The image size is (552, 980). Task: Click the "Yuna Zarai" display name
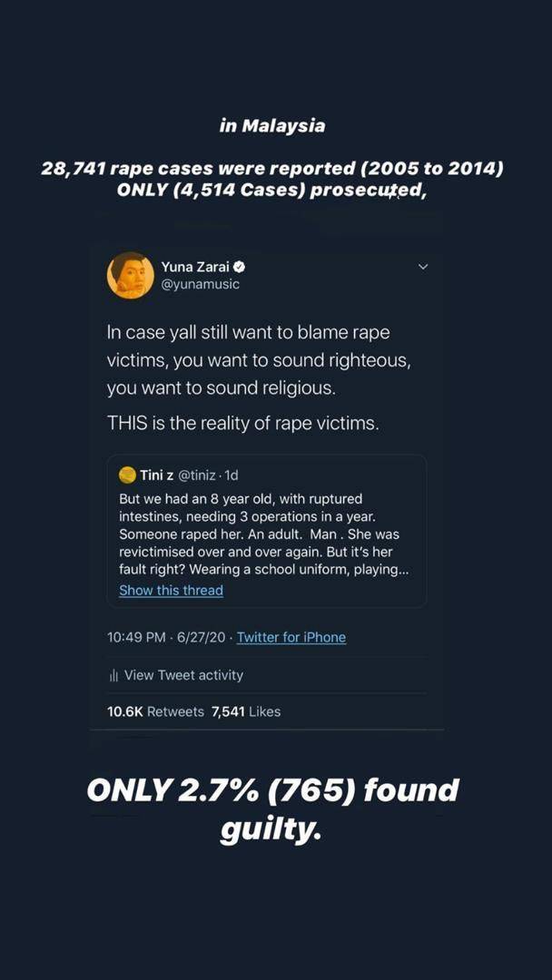[x=195, y=267]
